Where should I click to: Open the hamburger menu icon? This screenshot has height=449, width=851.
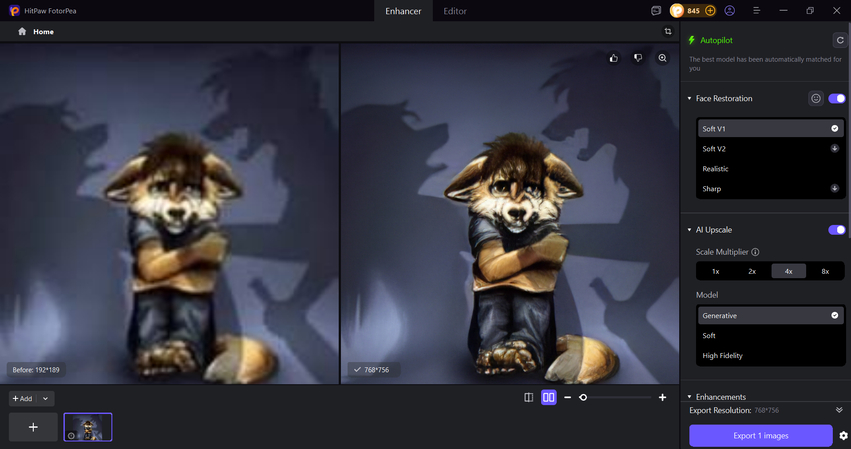pyautogui.click(x=756, y=10)
